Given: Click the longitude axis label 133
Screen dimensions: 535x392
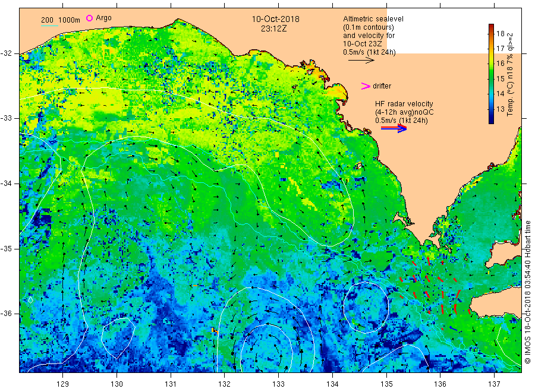Looking at the screenshot, I should [x=278, y=384].
